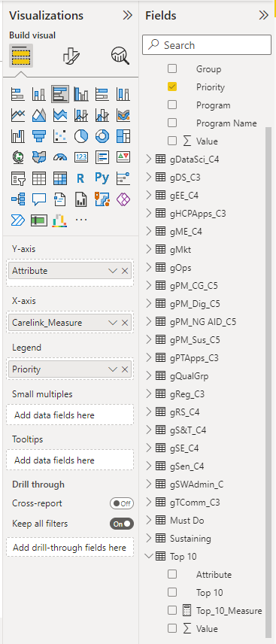Check Attribute checkbox under Top 10 table
Screen dimensions: 276x644
tap(172, 574)
